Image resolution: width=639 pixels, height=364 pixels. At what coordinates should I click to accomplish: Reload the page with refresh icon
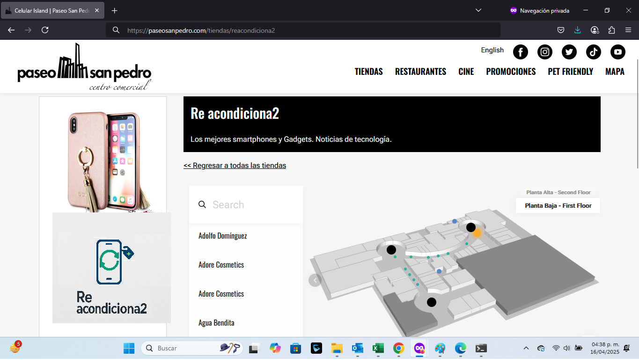tap(45, 30)
